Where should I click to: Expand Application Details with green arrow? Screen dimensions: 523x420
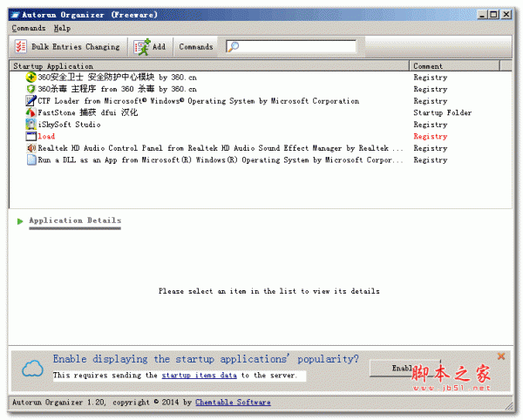[x=20, y=221]
